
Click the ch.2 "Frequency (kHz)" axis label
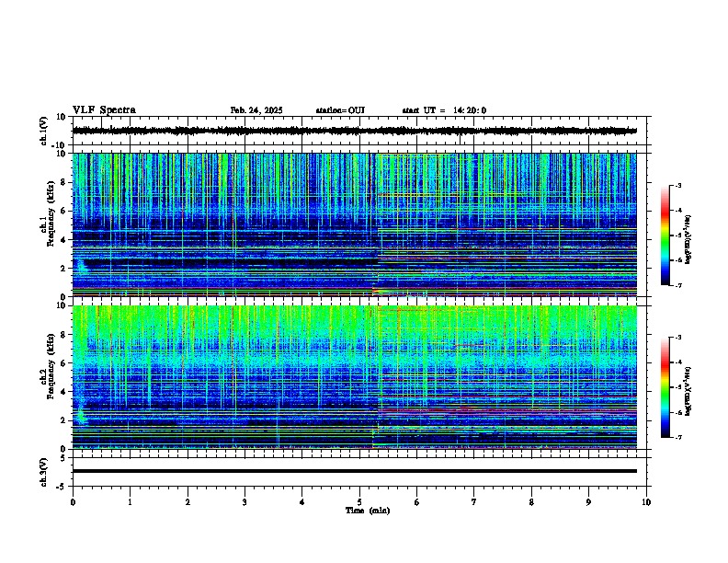point(51,366)
